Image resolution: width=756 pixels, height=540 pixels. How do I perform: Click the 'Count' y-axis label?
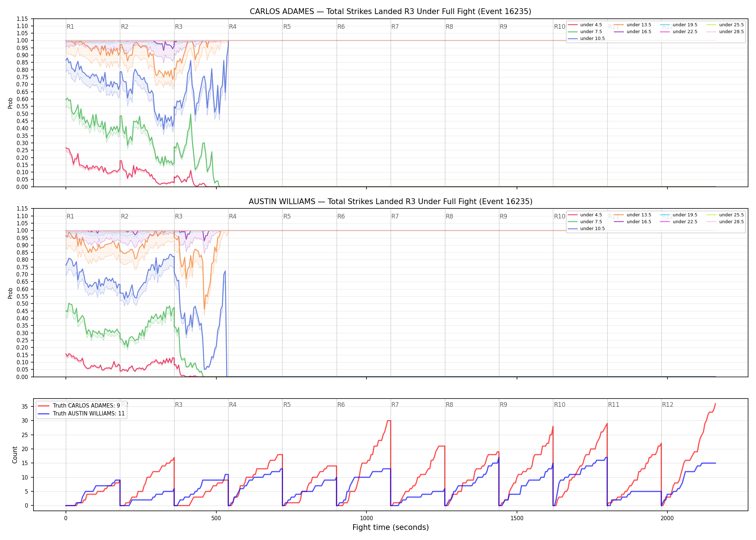(x=15, y=455)
